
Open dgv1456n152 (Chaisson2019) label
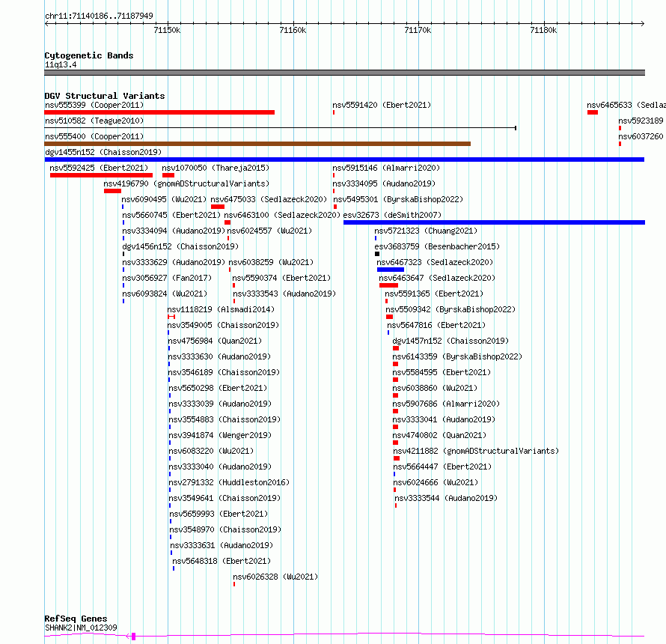click(180, 246)
